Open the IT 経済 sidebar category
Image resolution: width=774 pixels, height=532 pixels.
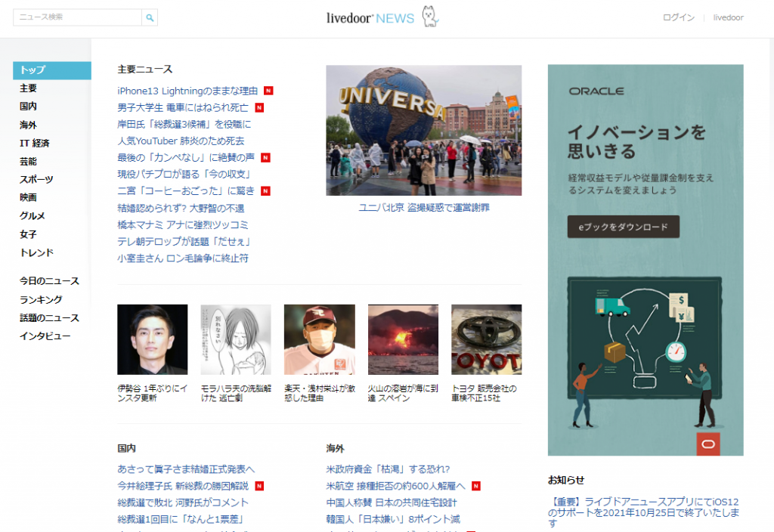pos(35,143)
